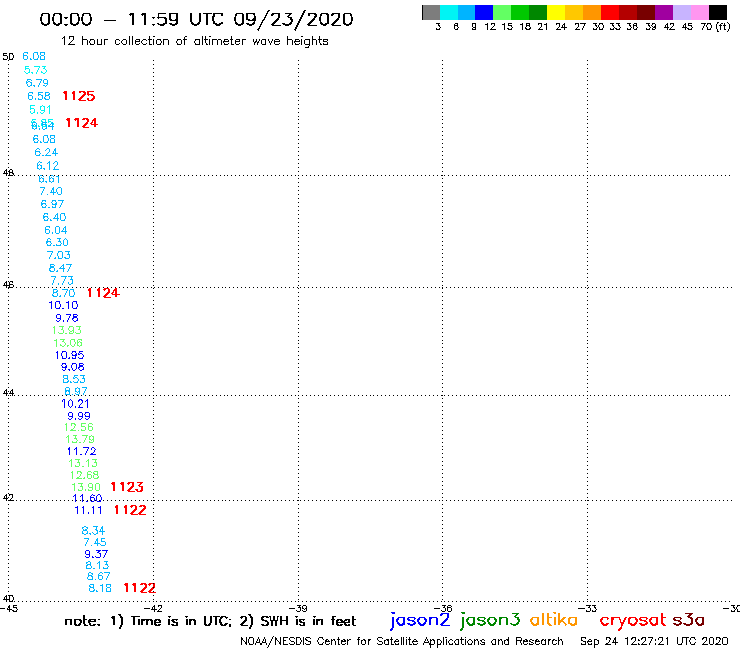Click the blue 11.72 reading
The image size is (740, 650).
(x=82, y=452)
